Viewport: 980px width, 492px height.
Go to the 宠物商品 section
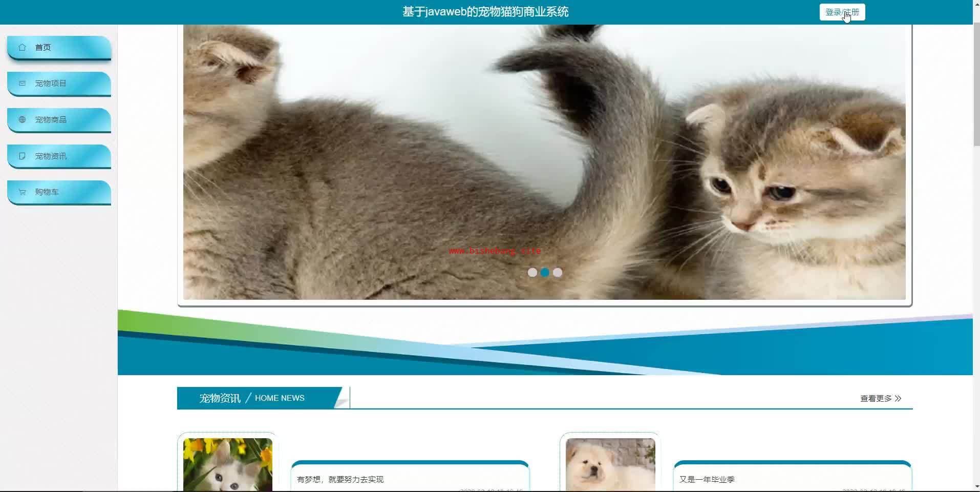(59, 120)
